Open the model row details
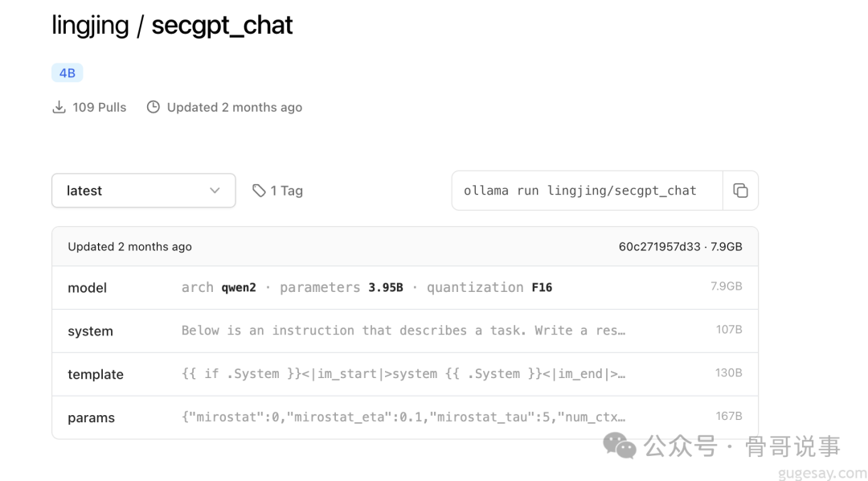 [x=404, y=288]
